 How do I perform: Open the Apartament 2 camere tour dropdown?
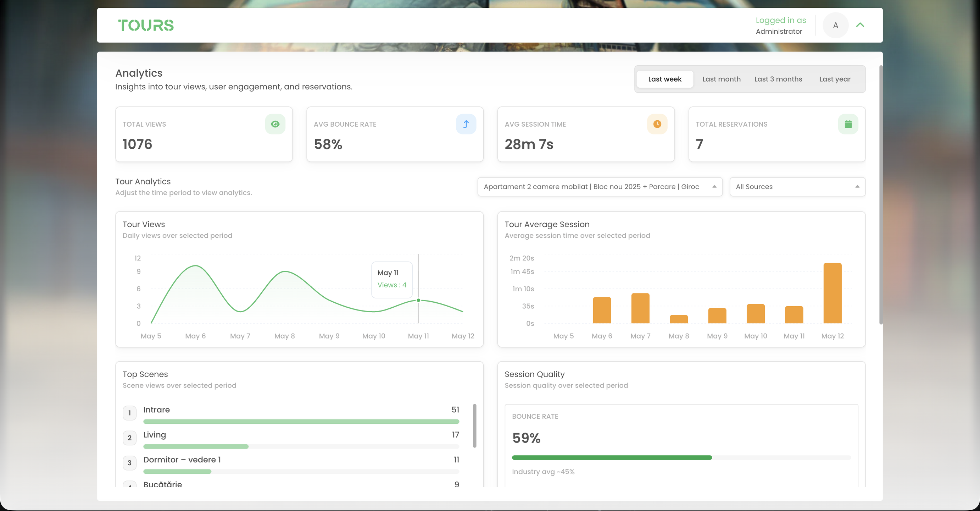pyautogui.click(x=600, y=187)
